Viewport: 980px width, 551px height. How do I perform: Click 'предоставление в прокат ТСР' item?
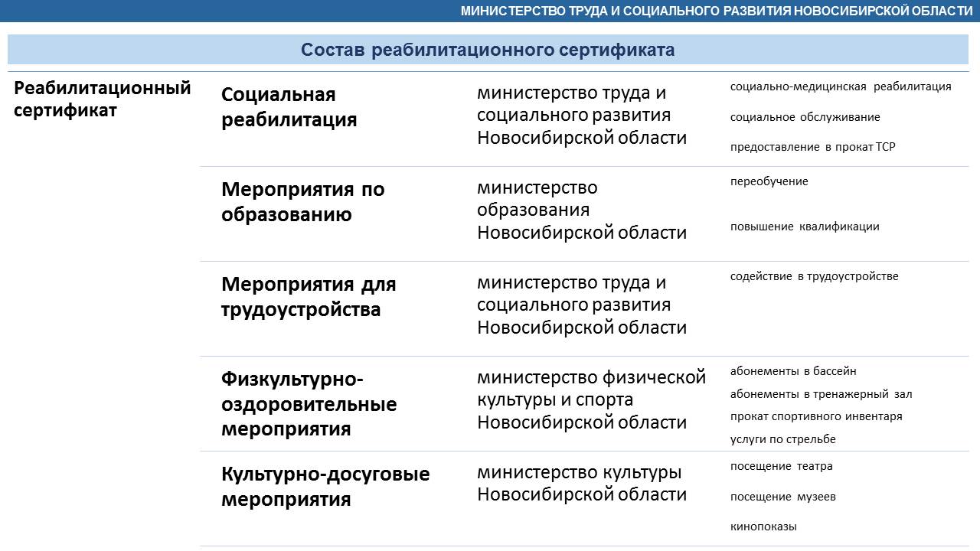click(812, 147)
